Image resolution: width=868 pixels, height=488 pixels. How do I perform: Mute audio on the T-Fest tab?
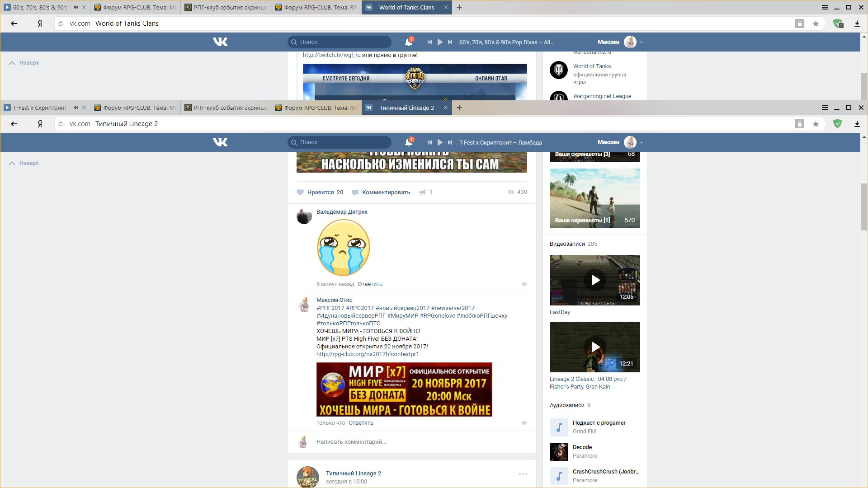pyautogui.click(x=75, y=108)
